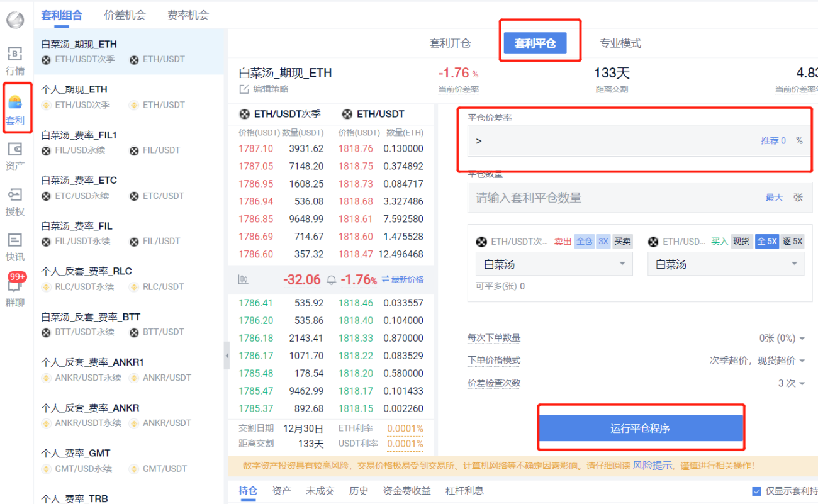Toggle the 仅显示套利持仓 checkbox

757,491
